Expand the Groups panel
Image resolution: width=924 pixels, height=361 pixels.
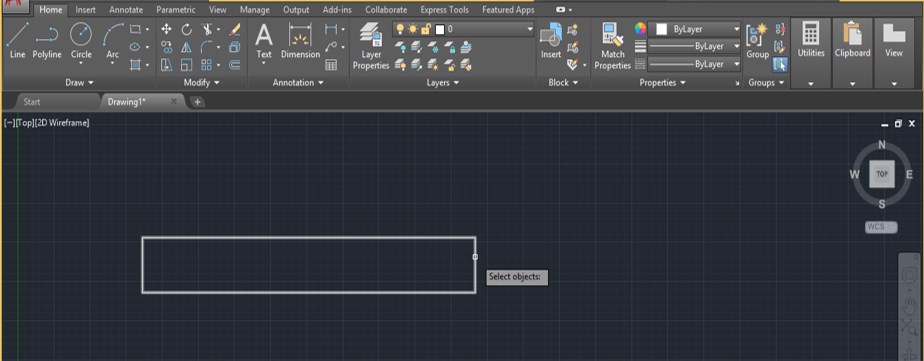click(766, 83)
